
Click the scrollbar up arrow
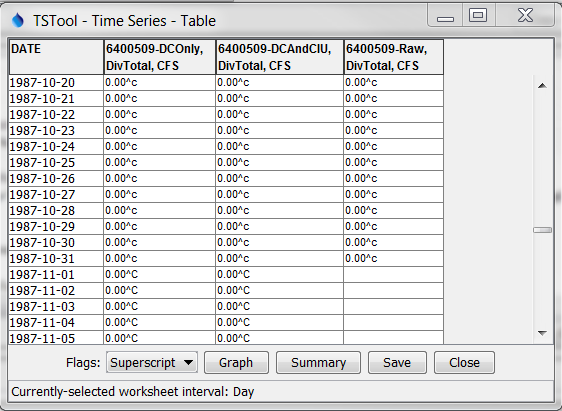coord(542,85)
